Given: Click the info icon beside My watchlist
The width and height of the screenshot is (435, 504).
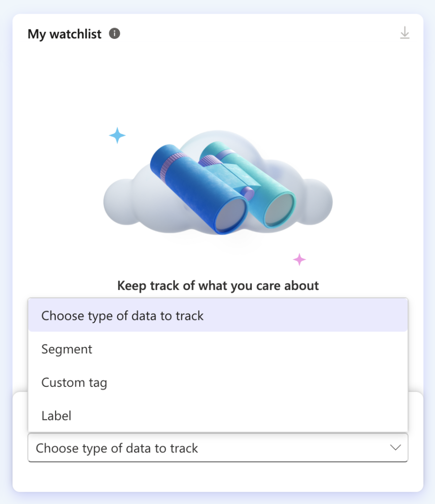Looking at the screenshot, I should [115, 33].
